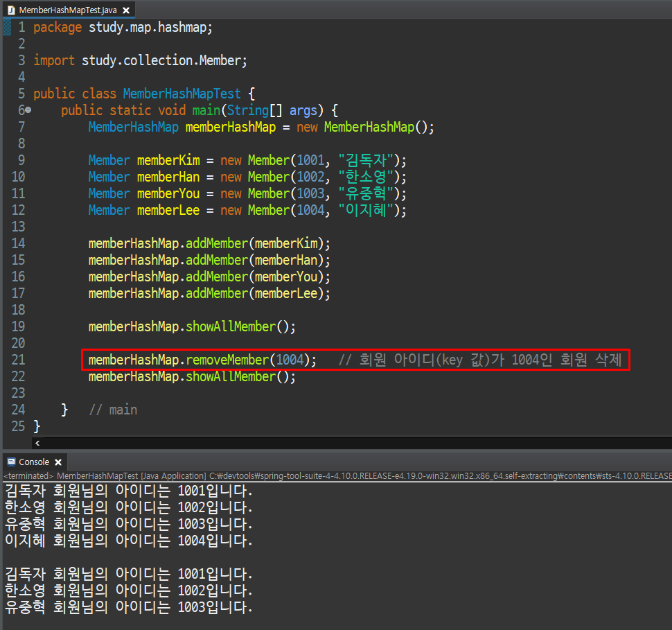Click removeMember(1004) call on line 21

tap(248, 360)
